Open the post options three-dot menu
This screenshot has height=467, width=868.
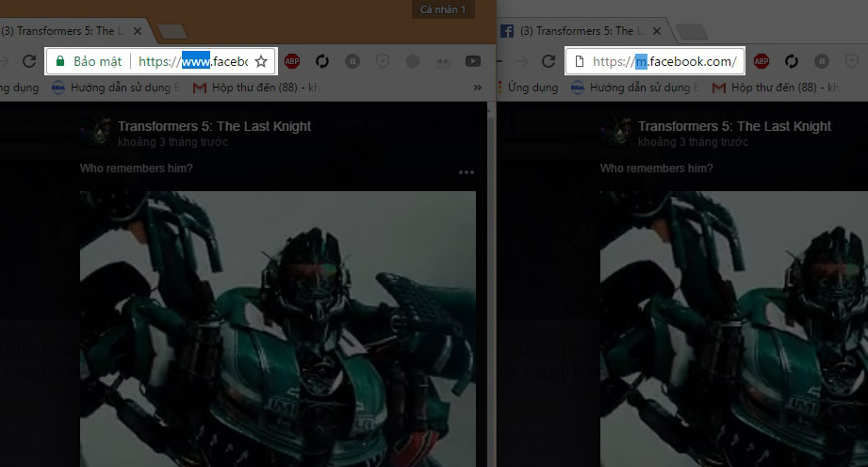point(467,172)
